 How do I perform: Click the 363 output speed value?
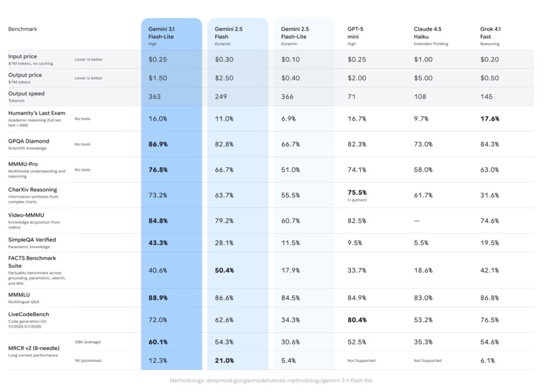(x=154, y=97)
